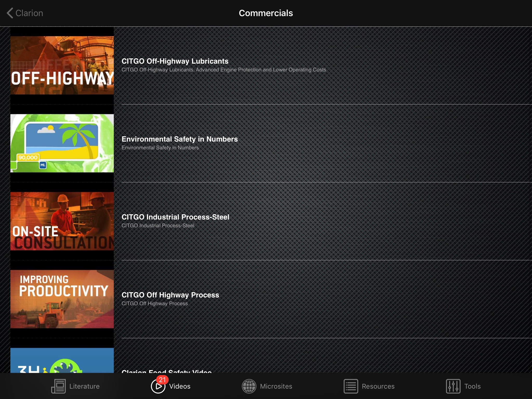The height and width of the screenshot is (399, 532).
Task: Select the Literature tab label
Action: pos(84,386)
